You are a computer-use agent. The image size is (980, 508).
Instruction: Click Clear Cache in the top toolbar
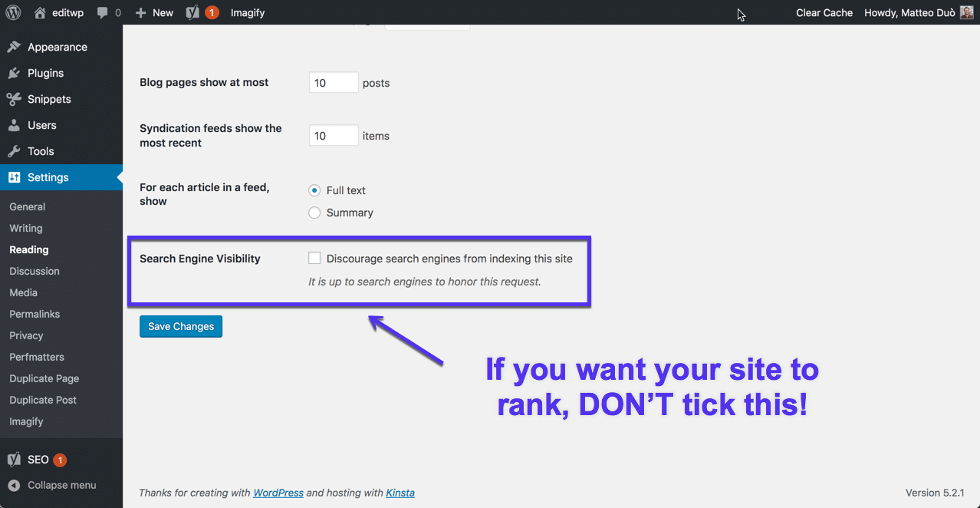click(x=824, y=12)
